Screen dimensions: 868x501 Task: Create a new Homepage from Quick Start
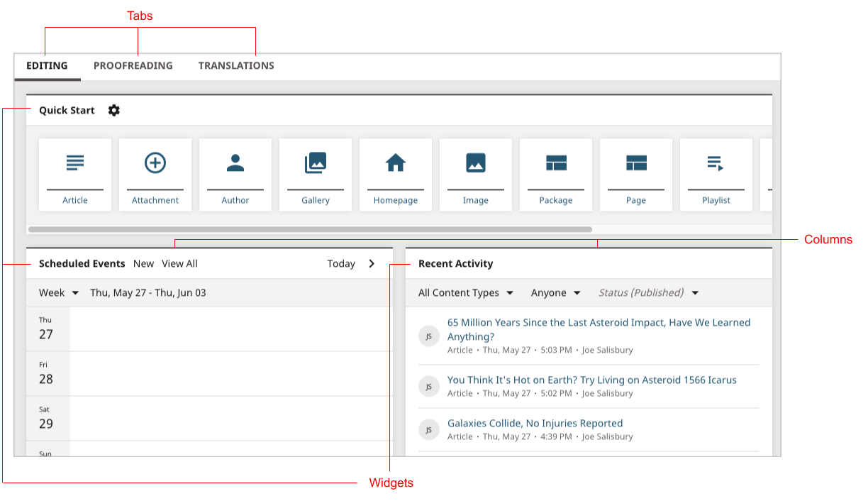click(396, 175)
